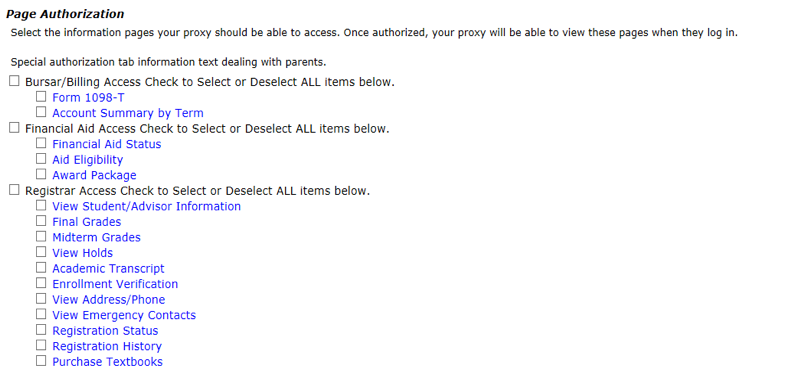This screenshot has width=795, height=370.
Task: Enable the Final Grades checkbox
Action: click(41, 221)
